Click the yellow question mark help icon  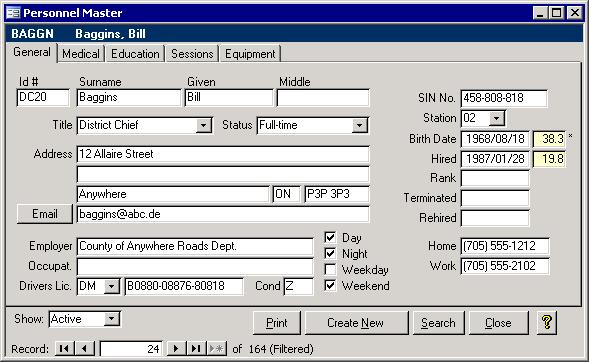coord(547,322)
